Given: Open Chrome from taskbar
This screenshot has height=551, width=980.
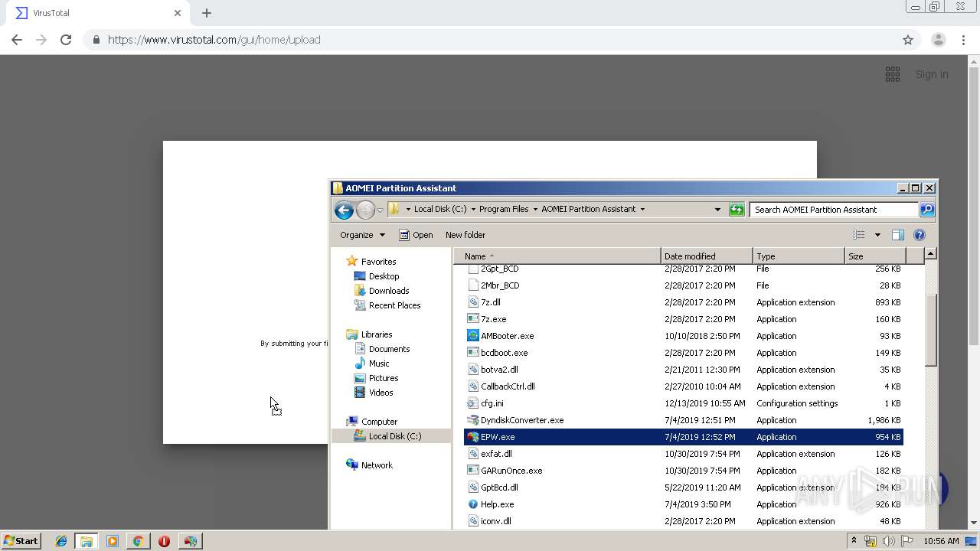Looking at the screenshot, I should 138,541.
